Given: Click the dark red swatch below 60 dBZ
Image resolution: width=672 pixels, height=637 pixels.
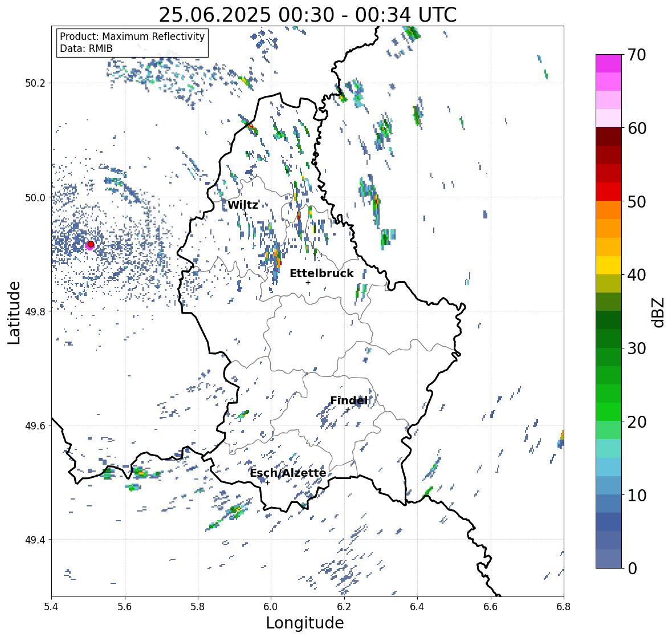Looking at the screenshot, I should [x=609, y=137].
